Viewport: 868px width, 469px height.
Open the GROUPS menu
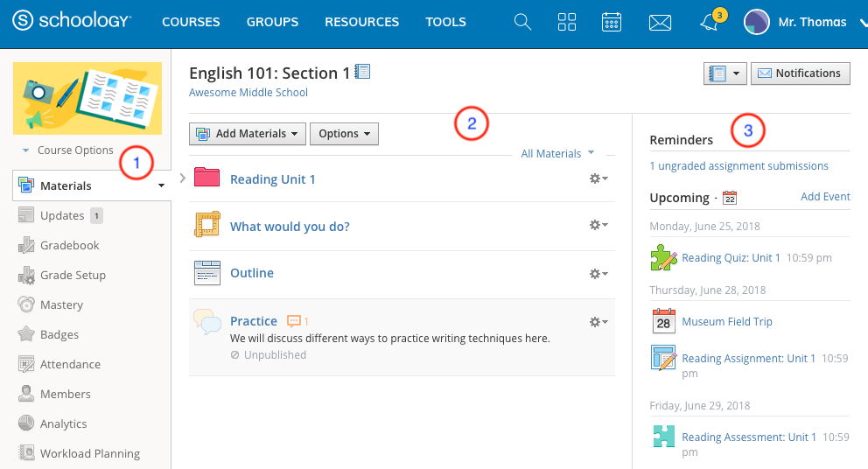click(x=272, y=22)
